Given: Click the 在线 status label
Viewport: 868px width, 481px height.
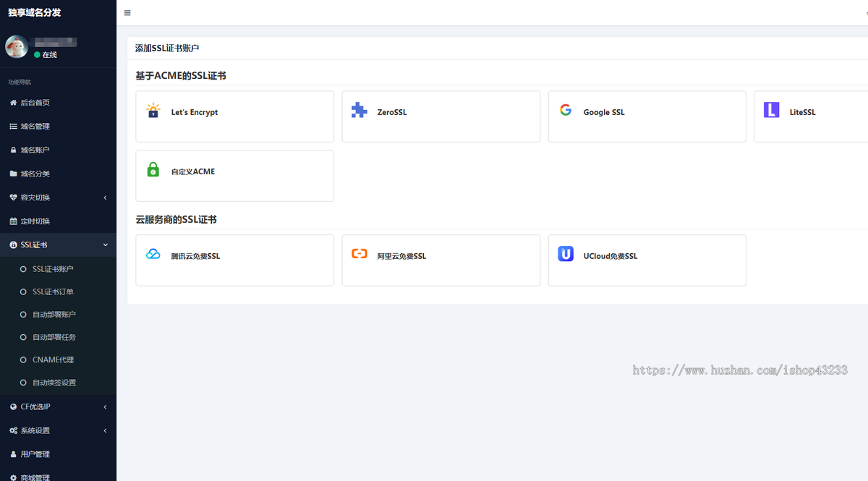Looking at the screenshot, I should point(49,55).
